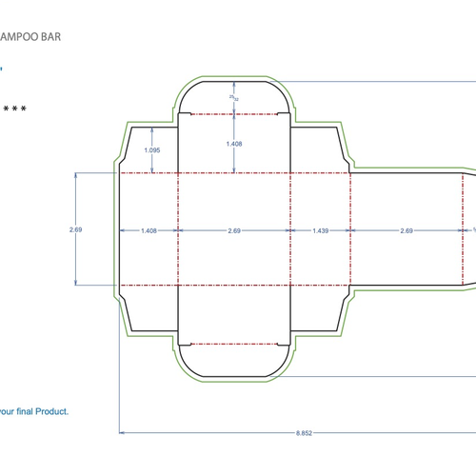This screenshot has width=476, height=476.
Task: Click the 1.439 panel width label
Action: [320, 230]
